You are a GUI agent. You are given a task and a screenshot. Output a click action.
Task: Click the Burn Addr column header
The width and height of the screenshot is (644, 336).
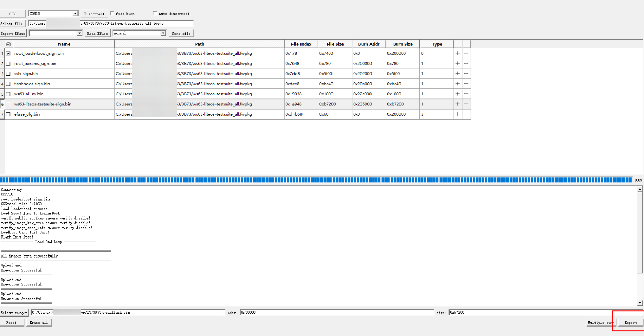coord(368,44)
